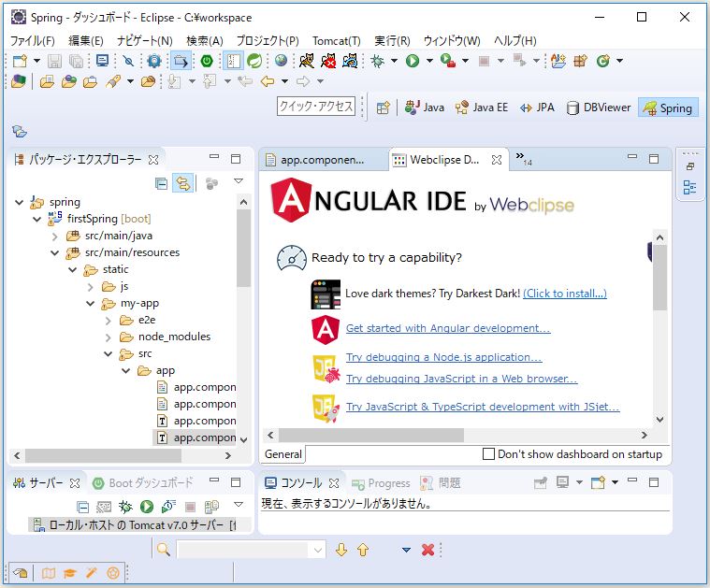Click the Package Explorer vertical scrollbar thumb
This screenshot has height=588, width=710.
pyautogui.click(x=243, y=247)
